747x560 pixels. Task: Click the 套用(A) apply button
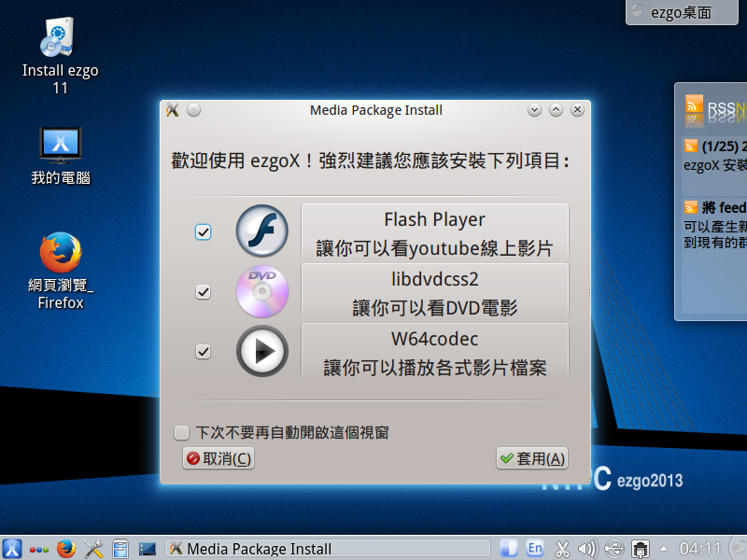(x=532, y=458)
